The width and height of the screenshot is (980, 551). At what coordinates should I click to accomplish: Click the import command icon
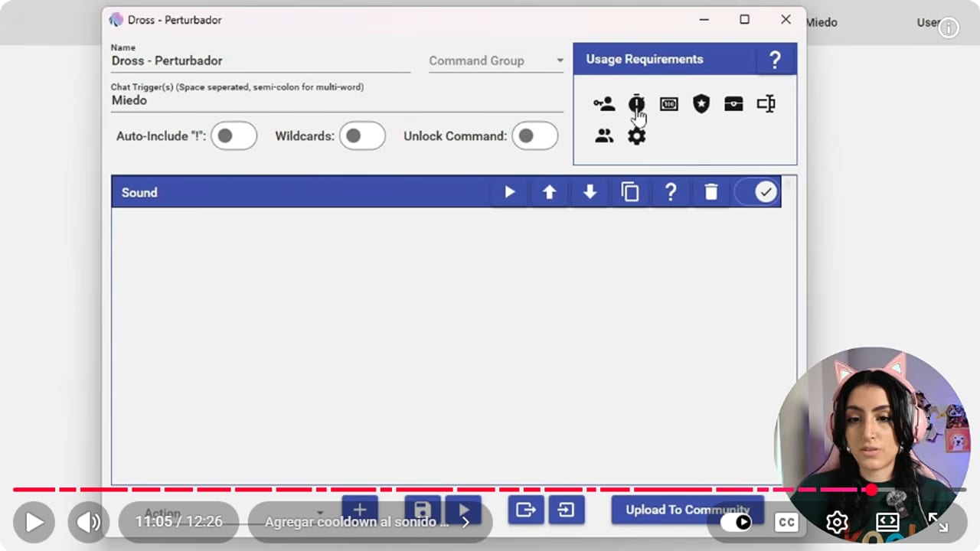click(566, 510)
